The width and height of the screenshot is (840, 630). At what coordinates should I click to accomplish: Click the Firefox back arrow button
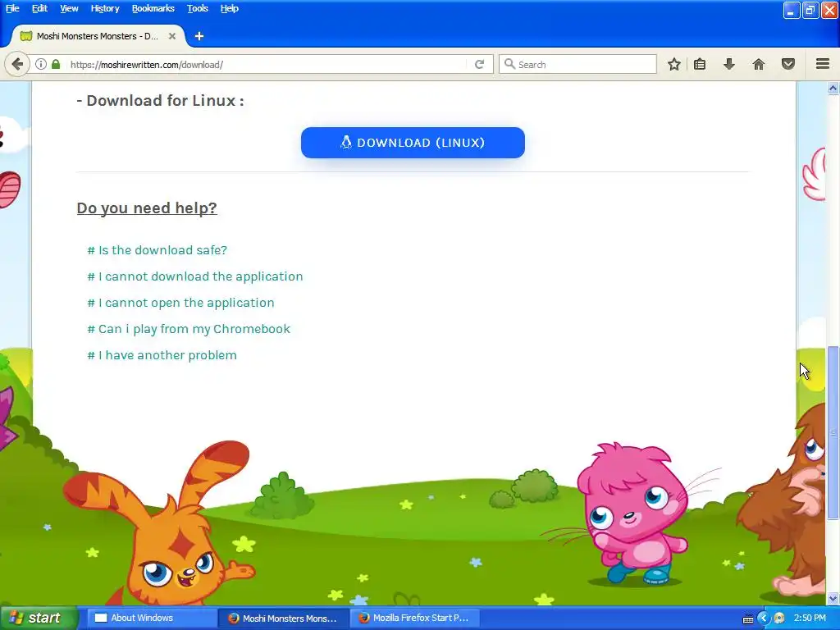click(17, 64)
